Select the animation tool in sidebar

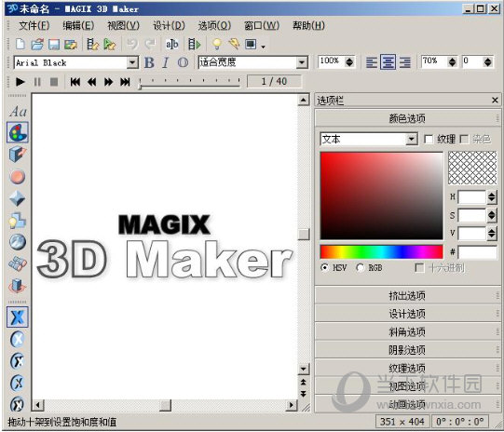(18, 286)
